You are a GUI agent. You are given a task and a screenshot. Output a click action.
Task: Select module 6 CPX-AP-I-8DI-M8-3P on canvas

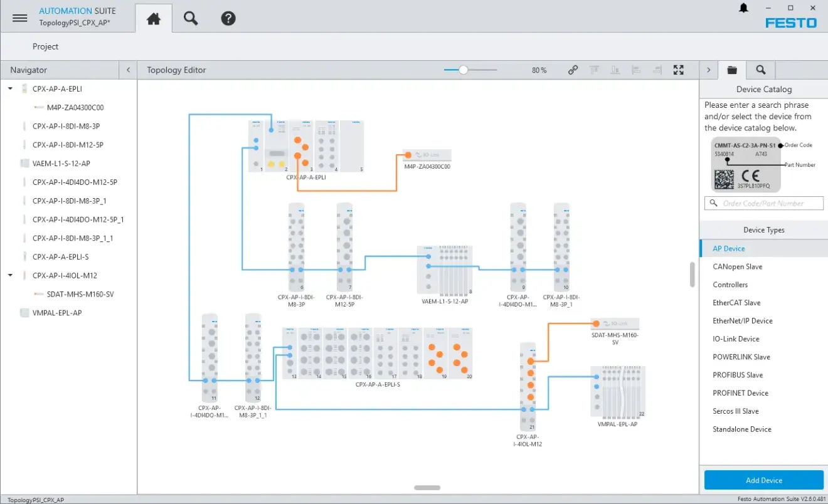point(297,246)
